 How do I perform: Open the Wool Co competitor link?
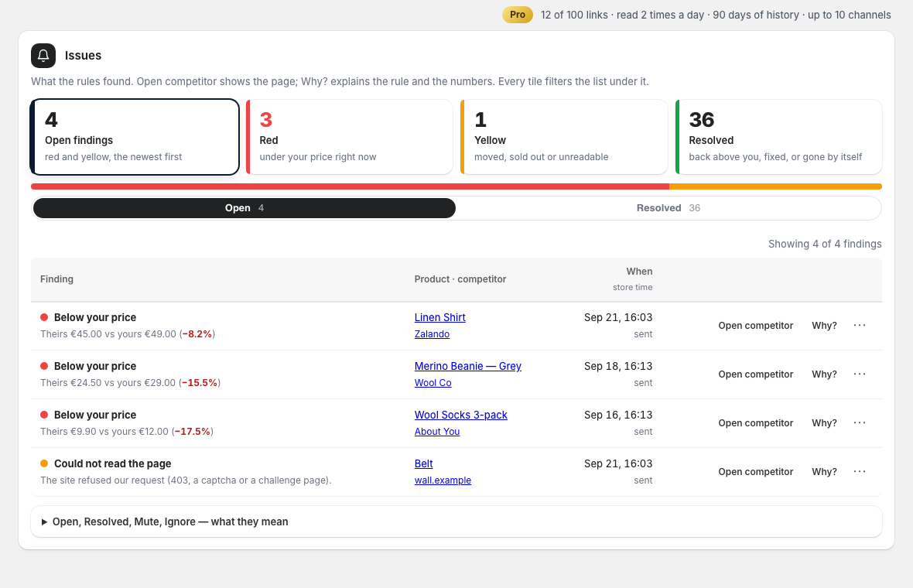(x=433, y=383)
